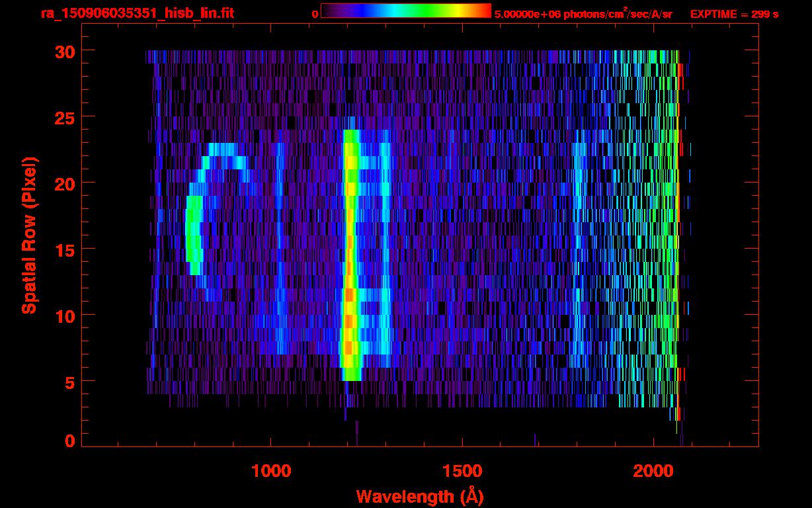Click the y-axis tick label 5

click(69, 382)
